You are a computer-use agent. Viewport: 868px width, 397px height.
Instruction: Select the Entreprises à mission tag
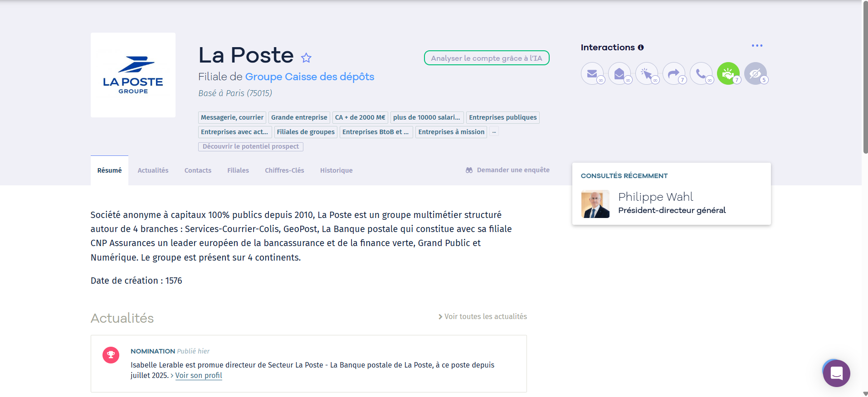pos(451,132)
